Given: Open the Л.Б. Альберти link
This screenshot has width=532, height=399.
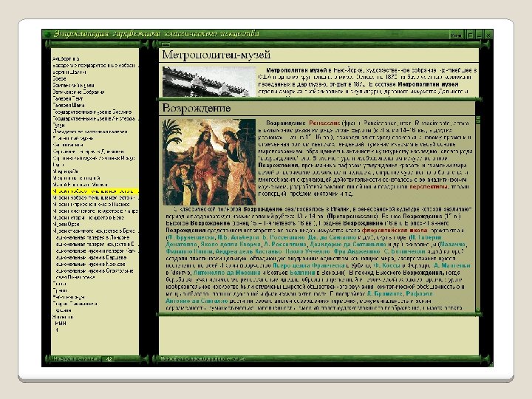Looking at the screenshot, I should tap(238, 237).
